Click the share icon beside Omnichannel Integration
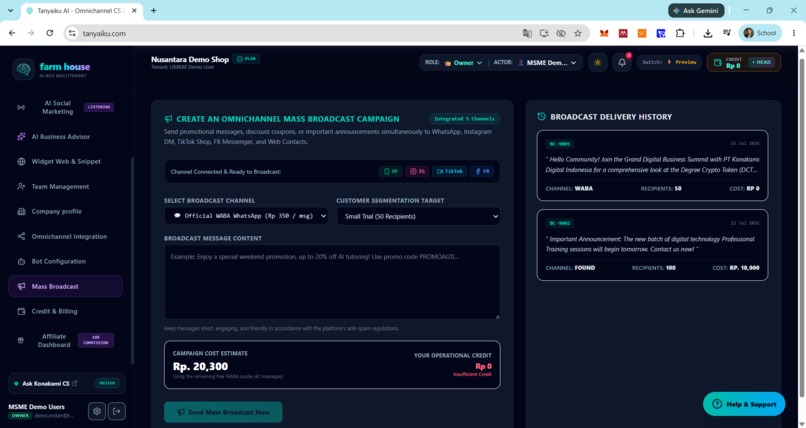This screenshot has width=806, height=428. point(21,236)
